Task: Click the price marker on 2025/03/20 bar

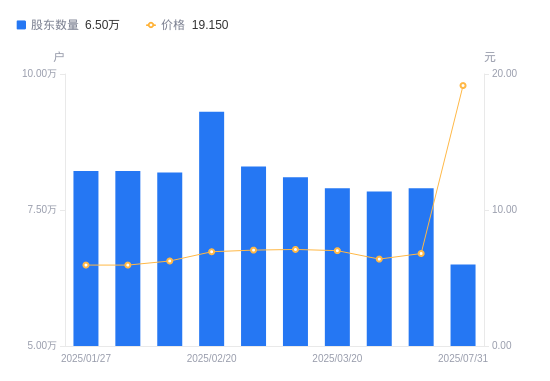Action: 337,251
